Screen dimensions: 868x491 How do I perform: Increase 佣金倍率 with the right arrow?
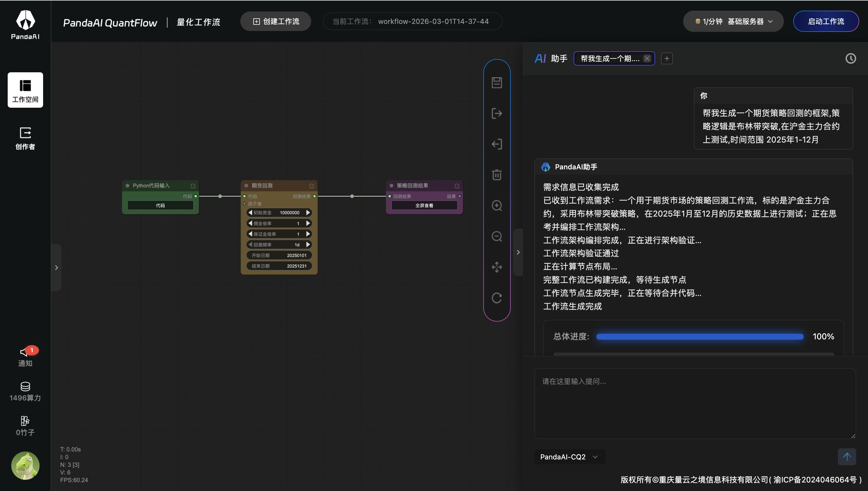[308, 223]
